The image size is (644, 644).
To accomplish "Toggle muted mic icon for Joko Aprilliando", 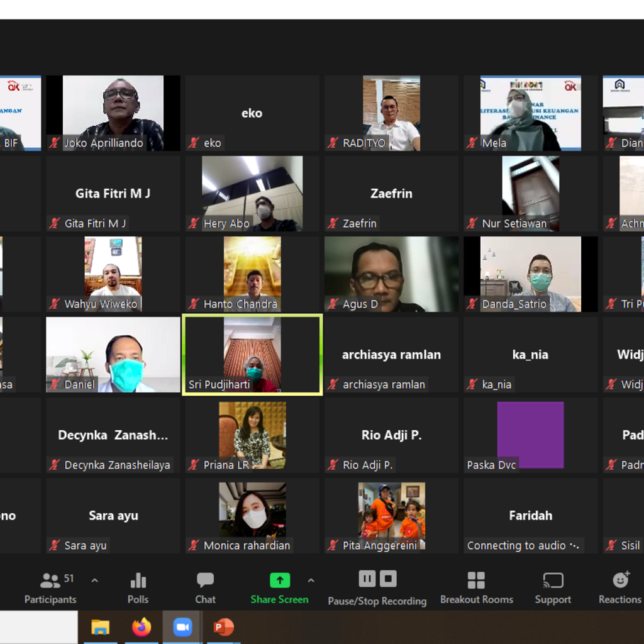I will coord(55,143).
